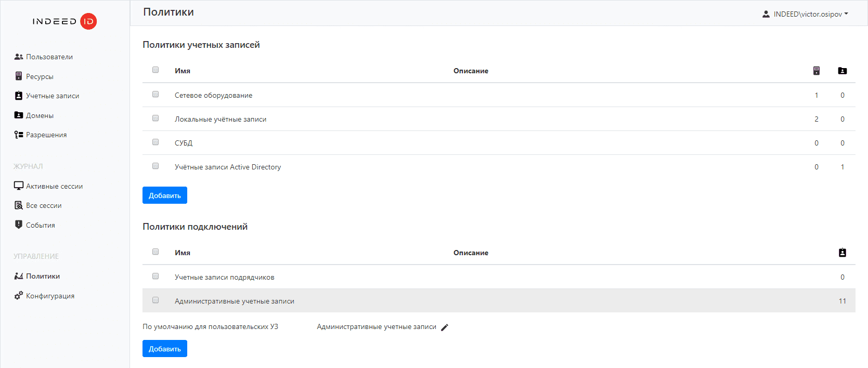This screenshot has width=868, height=368.
Task: Check the Сетевое оборудование policy checkbox
Action: (x=156, y=94)
